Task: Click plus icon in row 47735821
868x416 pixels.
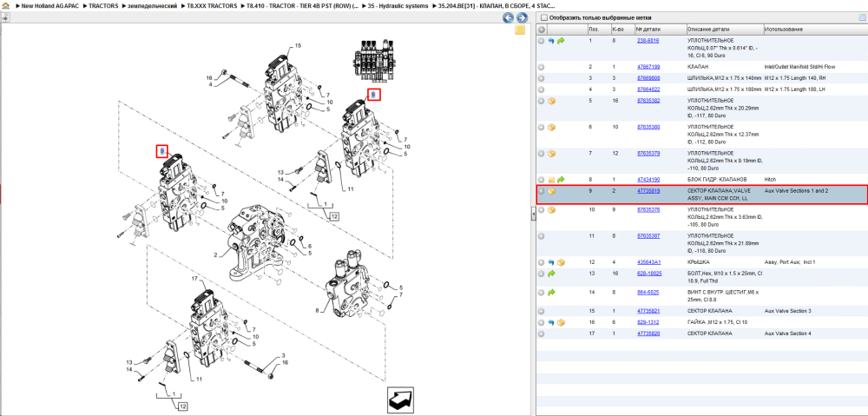Action: tap(542, 311)
